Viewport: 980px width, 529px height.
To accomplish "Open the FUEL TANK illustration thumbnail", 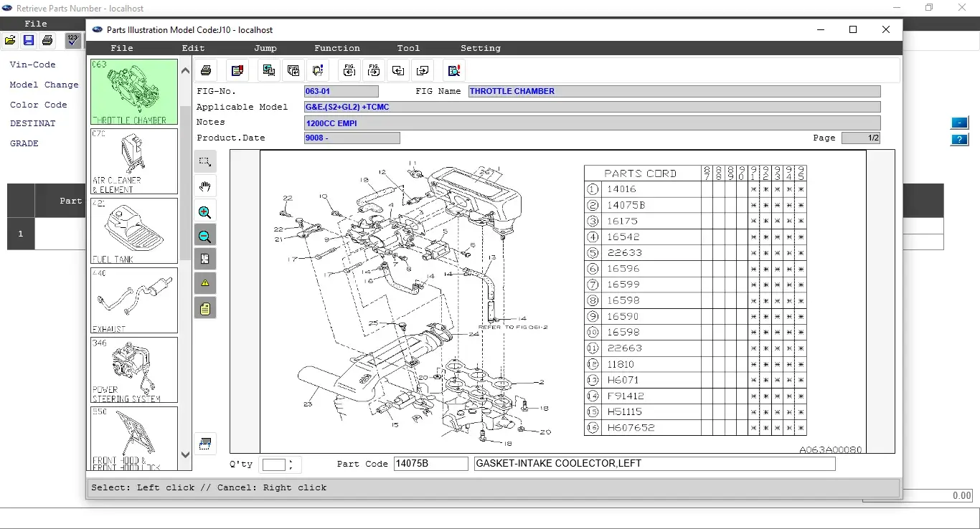I will point(133,229).
